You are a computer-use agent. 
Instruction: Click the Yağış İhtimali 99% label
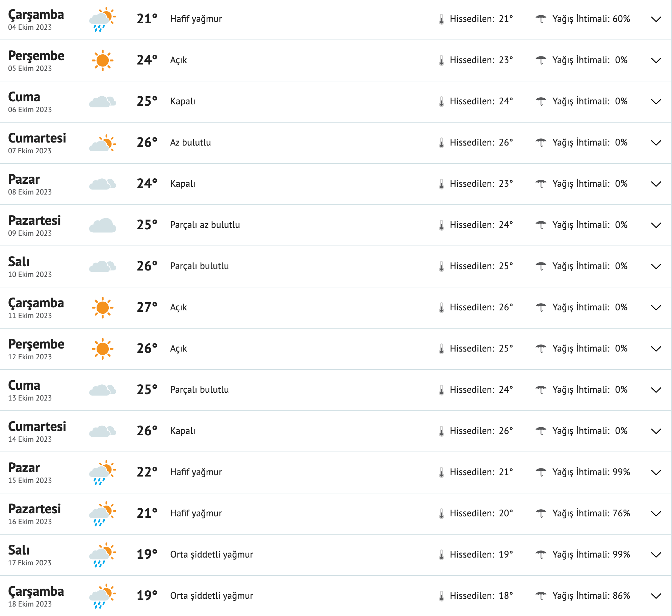point(591,472)
